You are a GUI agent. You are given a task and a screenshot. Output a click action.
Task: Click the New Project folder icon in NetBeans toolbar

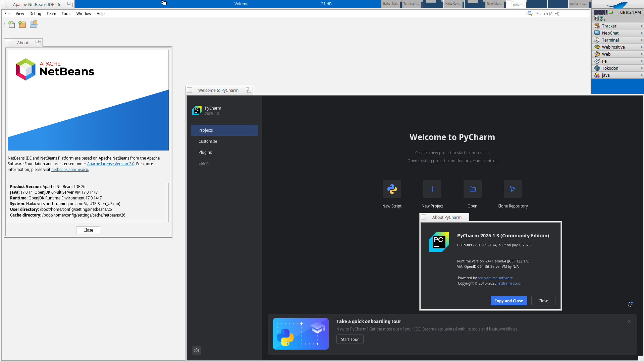22,24
